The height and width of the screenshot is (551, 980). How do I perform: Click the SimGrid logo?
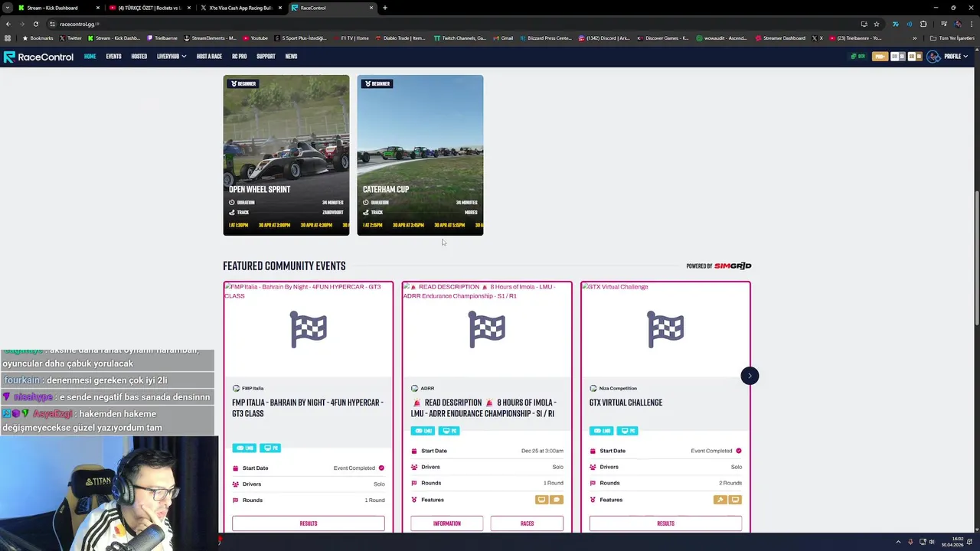coord(733,266)
